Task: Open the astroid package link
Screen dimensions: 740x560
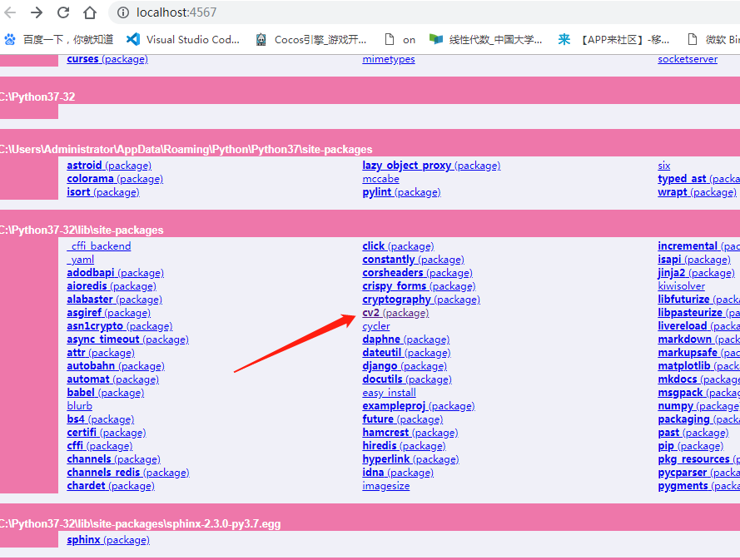Action: pyautogui.click(x=109, y=165)
